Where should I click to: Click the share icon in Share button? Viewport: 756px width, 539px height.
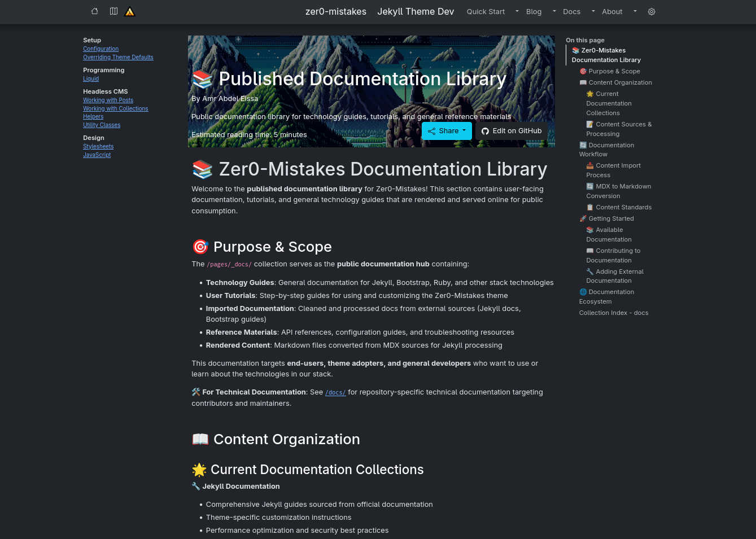(432, 131)
